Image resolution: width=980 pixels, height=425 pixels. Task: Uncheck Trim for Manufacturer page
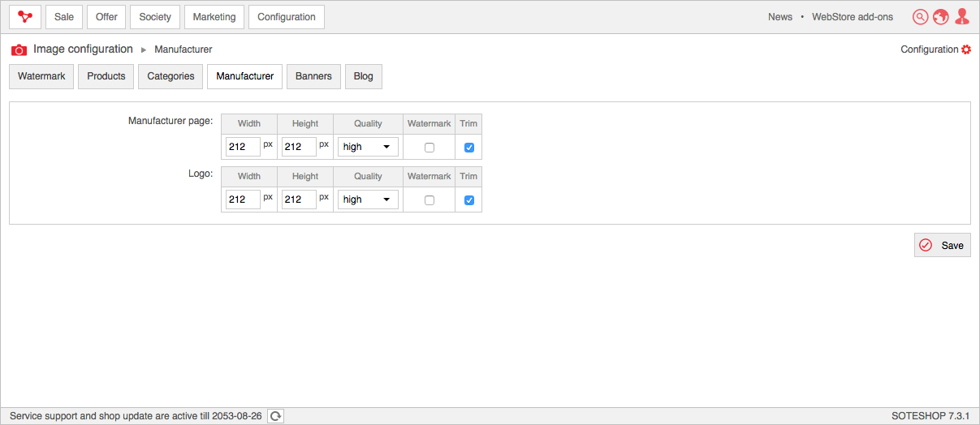(x=468, y=148)
